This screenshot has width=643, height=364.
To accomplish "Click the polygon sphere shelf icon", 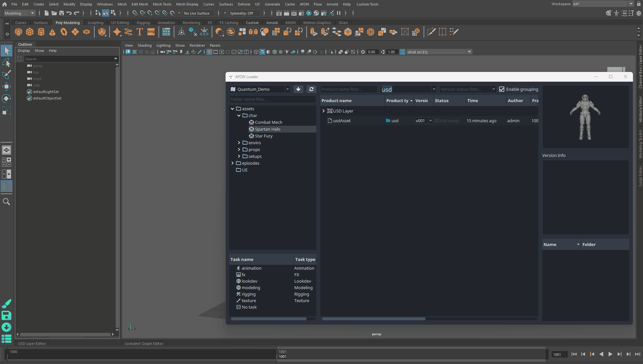I will 18,32.
